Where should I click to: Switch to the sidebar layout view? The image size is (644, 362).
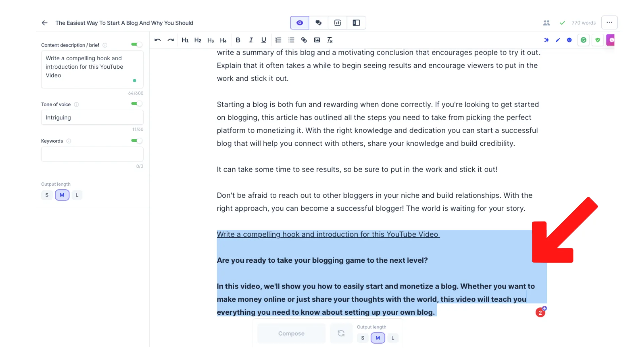tap(356, 23)
